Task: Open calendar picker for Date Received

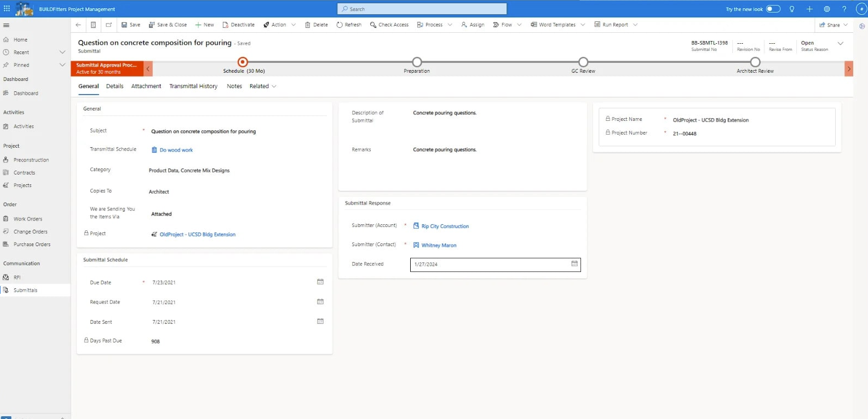Action: pos(574,264)
